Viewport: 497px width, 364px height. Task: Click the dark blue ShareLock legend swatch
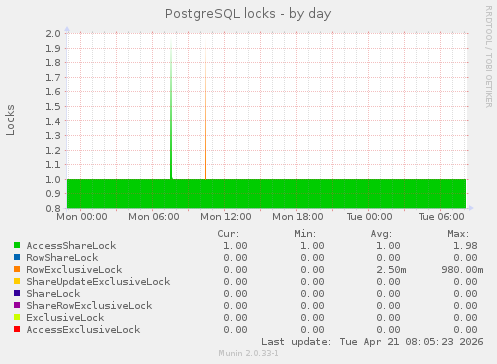17,293
